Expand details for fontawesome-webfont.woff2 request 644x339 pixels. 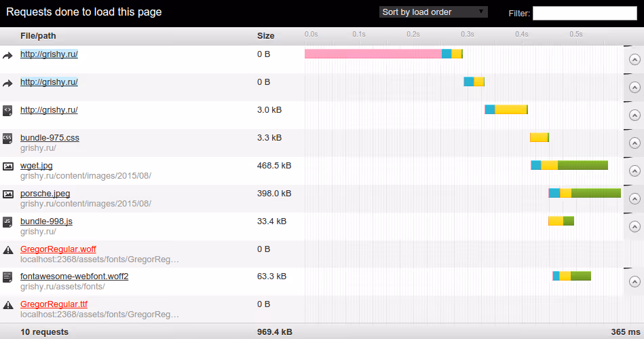(634, 281)
